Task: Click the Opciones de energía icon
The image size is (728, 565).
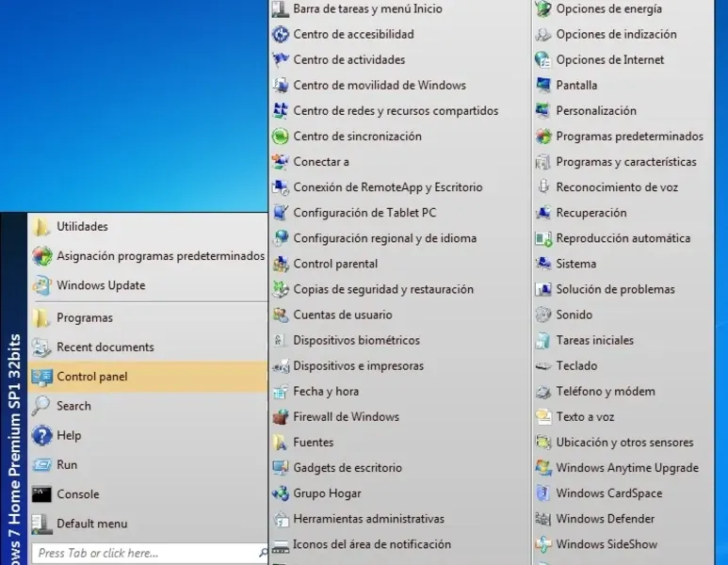Action: click(543, 8)
